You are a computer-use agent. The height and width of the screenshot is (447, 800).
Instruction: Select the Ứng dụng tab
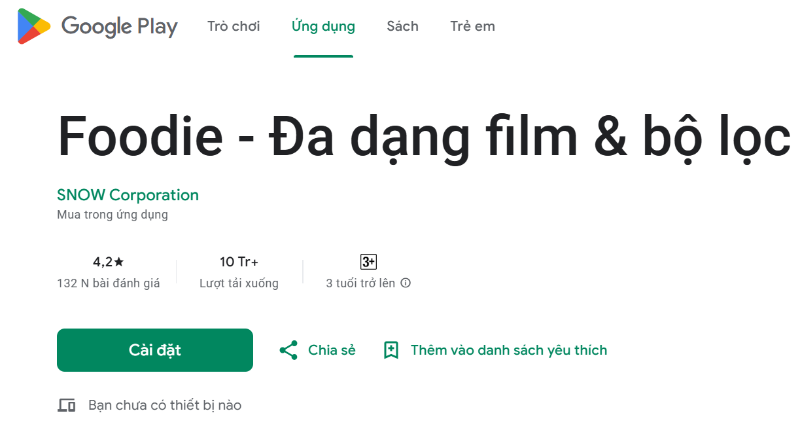point(323,26)
